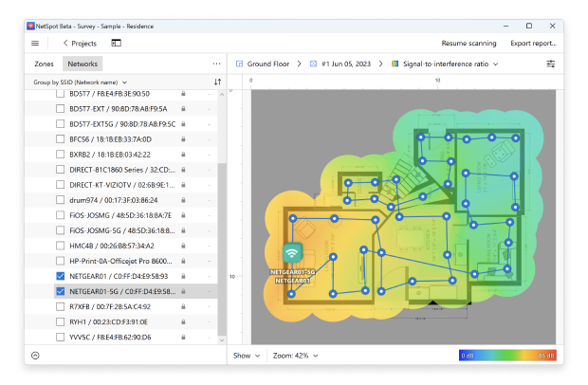This screenshot has height=385, width=588.
Task: Click lock icon on BD5T7-EXT row
Action: [x=183, y=109]
